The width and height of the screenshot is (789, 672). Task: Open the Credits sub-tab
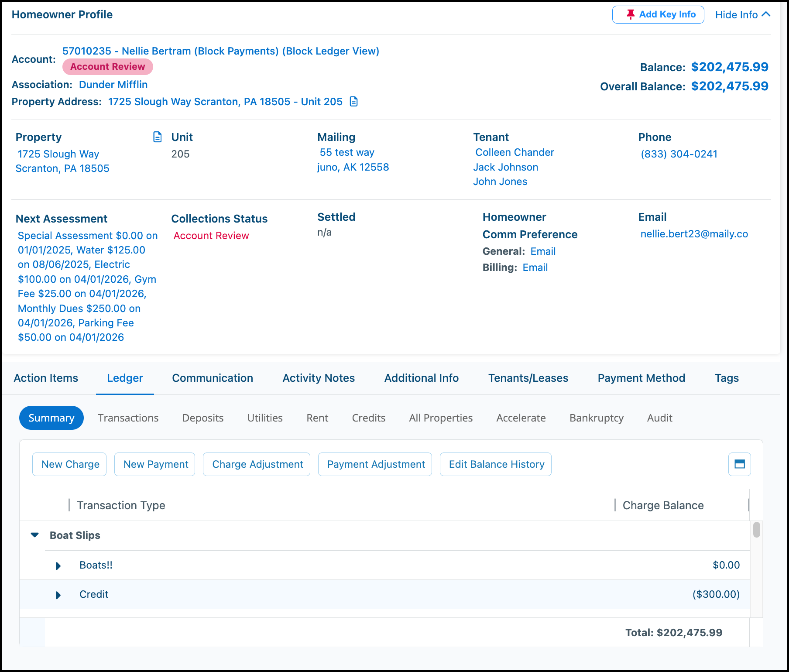click(369, 418)
